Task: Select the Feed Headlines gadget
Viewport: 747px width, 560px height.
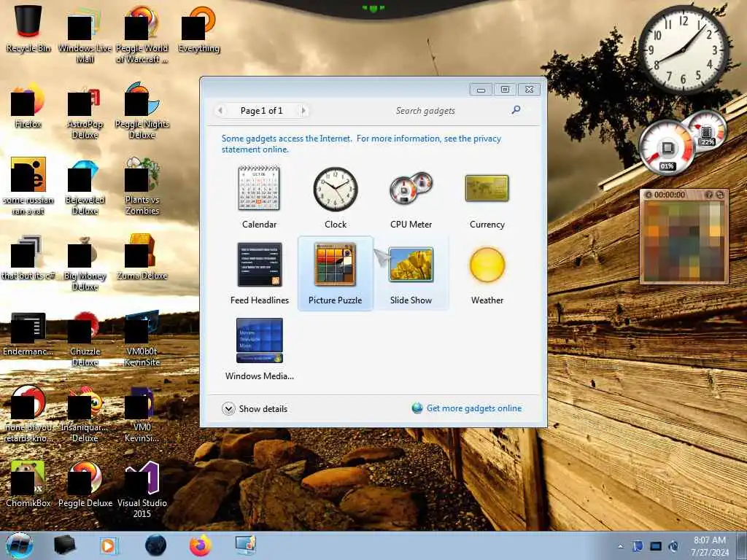Action: 259,273
